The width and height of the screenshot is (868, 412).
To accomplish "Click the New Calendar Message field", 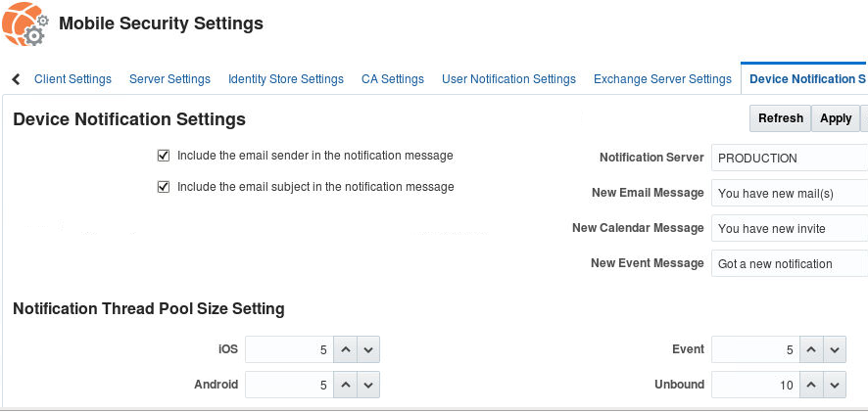I will [x=790, y=228].
